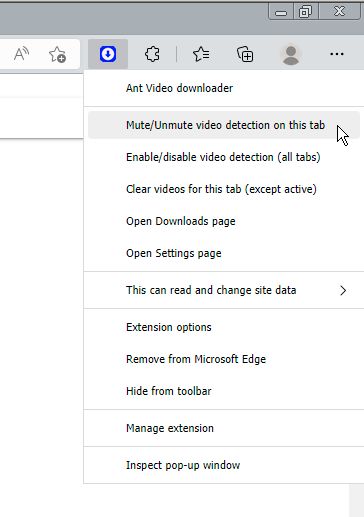The image size is (364, 517).
Task: Open the Favorites list icon
Action: coord(201,54)
